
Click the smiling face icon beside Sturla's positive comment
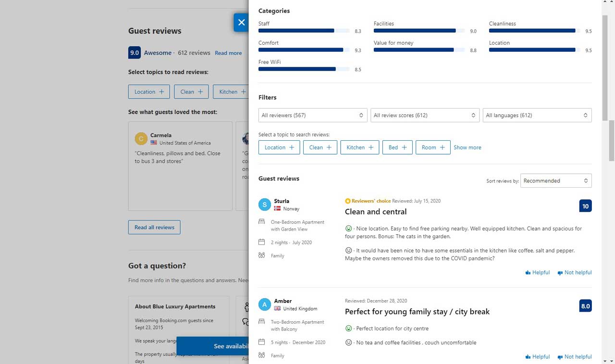point(349,229)
